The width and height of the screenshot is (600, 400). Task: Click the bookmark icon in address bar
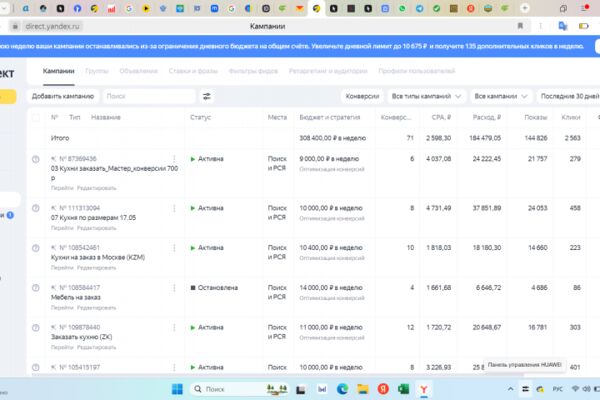pos(520,26)
